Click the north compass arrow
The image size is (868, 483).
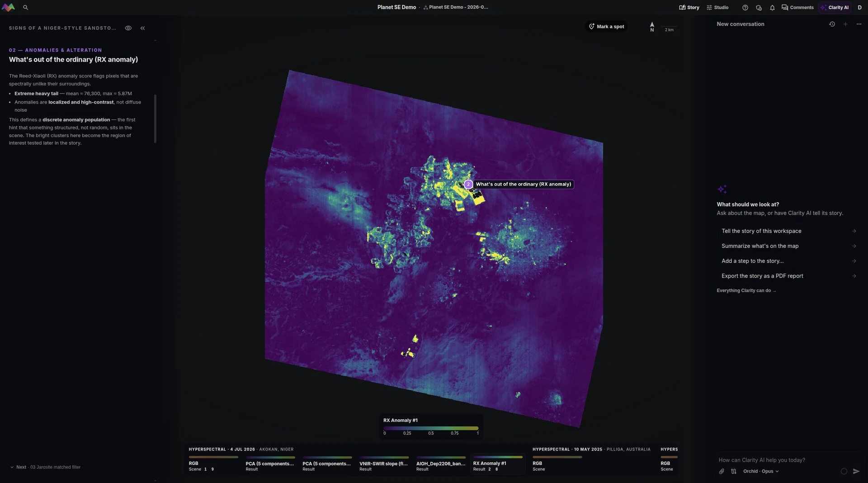click(x=652, y=27)
